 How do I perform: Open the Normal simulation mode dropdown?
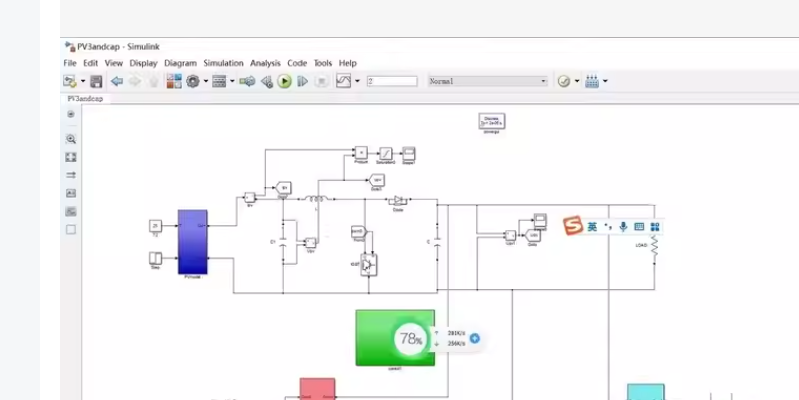click(488, 82)
